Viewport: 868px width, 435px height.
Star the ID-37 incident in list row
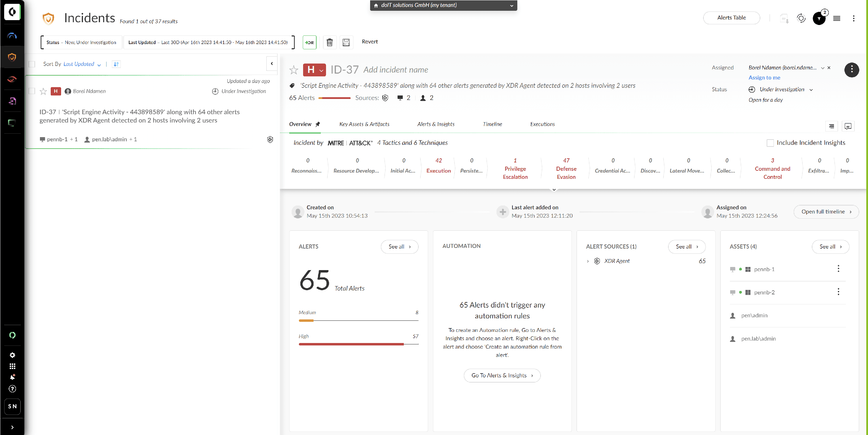point(43,91)
